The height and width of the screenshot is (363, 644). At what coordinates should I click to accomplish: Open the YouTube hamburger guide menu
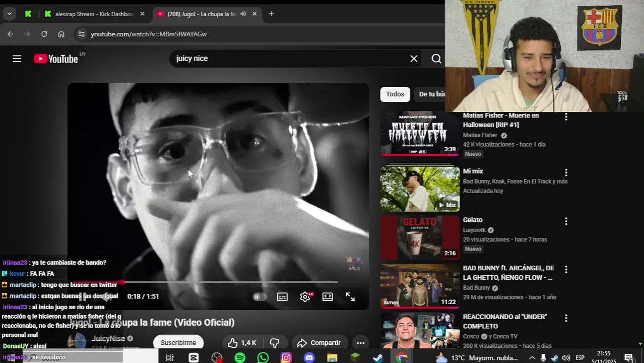(x=17, y=58)
